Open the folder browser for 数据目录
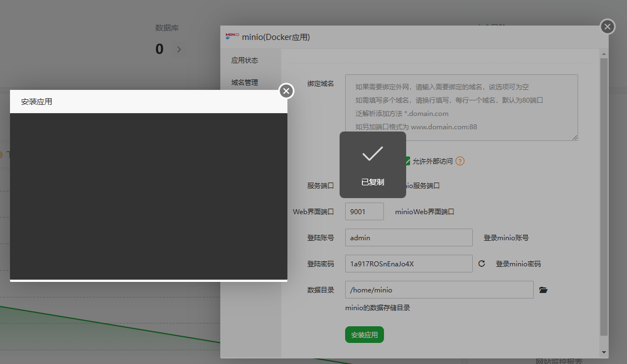The image size is (627, 364). coord(543,289)
